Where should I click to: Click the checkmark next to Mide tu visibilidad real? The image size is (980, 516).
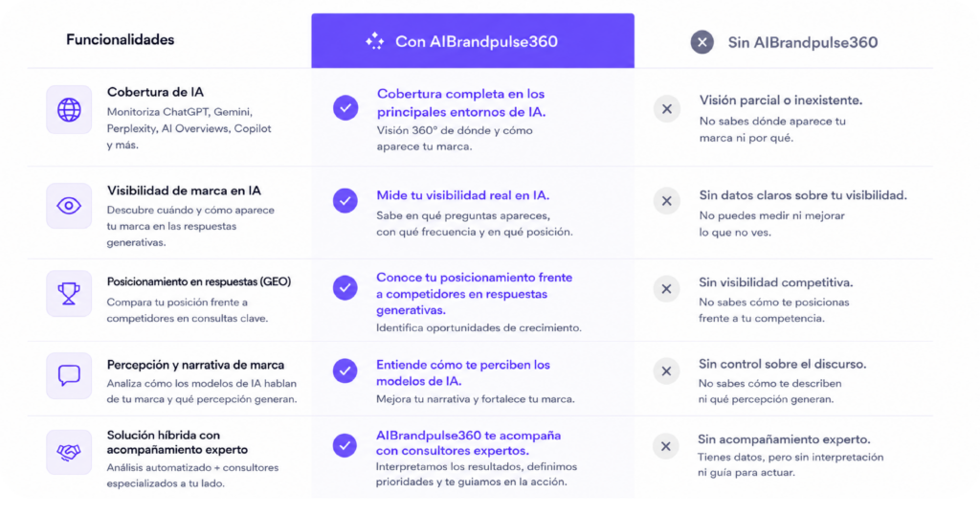pos(345,201)
